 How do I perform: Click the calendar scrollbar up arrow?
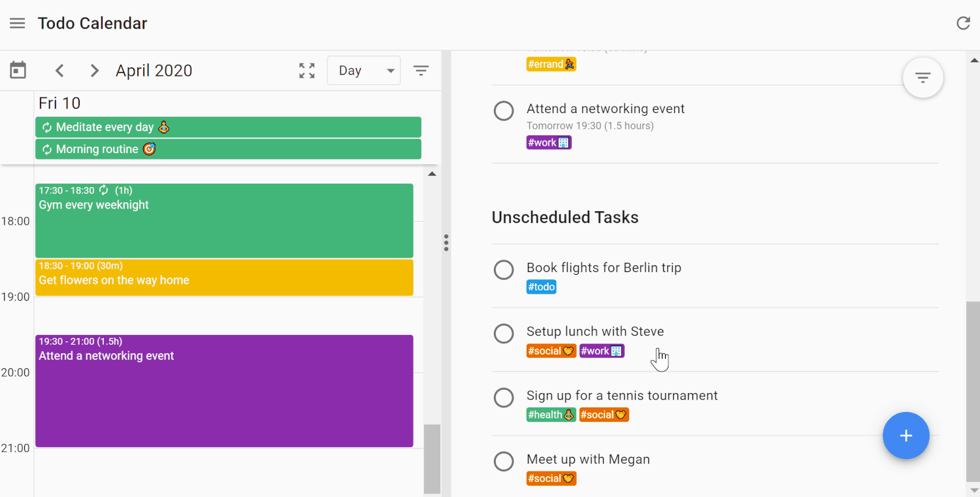[x=432, y=174]
